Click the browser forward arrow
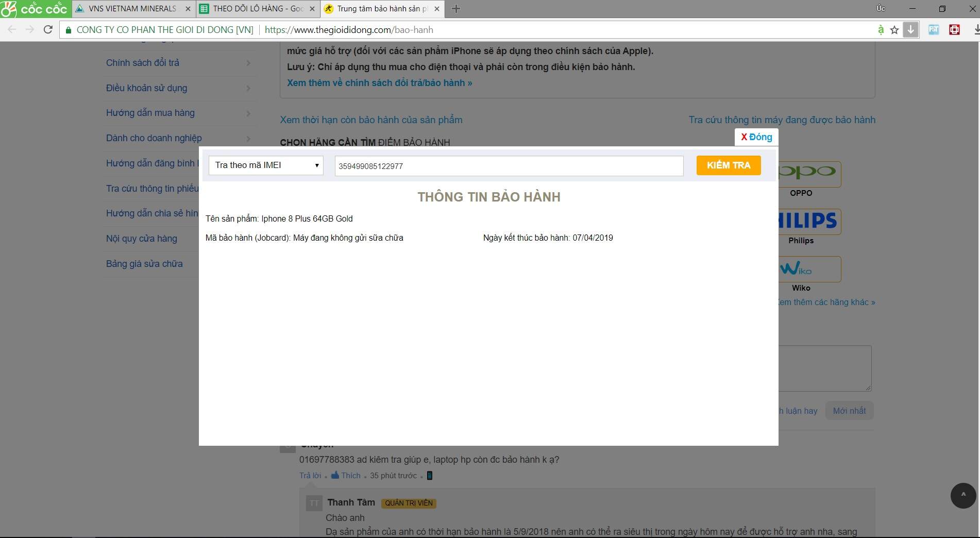This screenshot has height=538, width=980. (x=30, y=30)
